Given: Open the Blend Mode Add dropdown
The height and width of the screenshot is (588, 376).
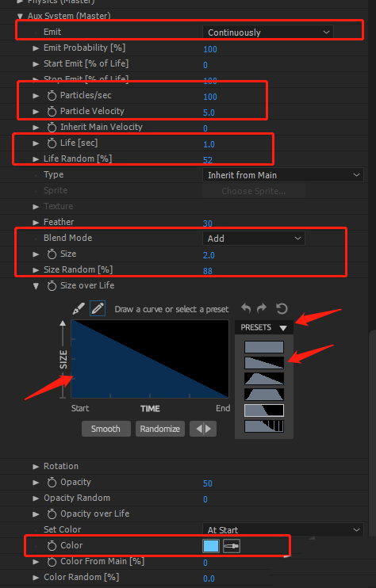Looking at the screenshot, I should click(x=254, y=239).
